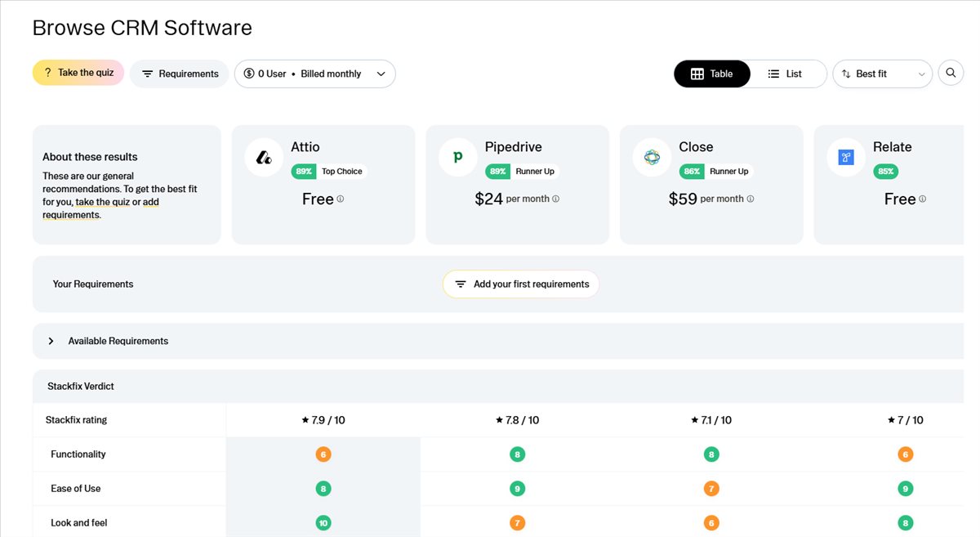Click the Stackfix rating row label
The height and width of the screenshot is (537, 980).
[x=77, y=420]
